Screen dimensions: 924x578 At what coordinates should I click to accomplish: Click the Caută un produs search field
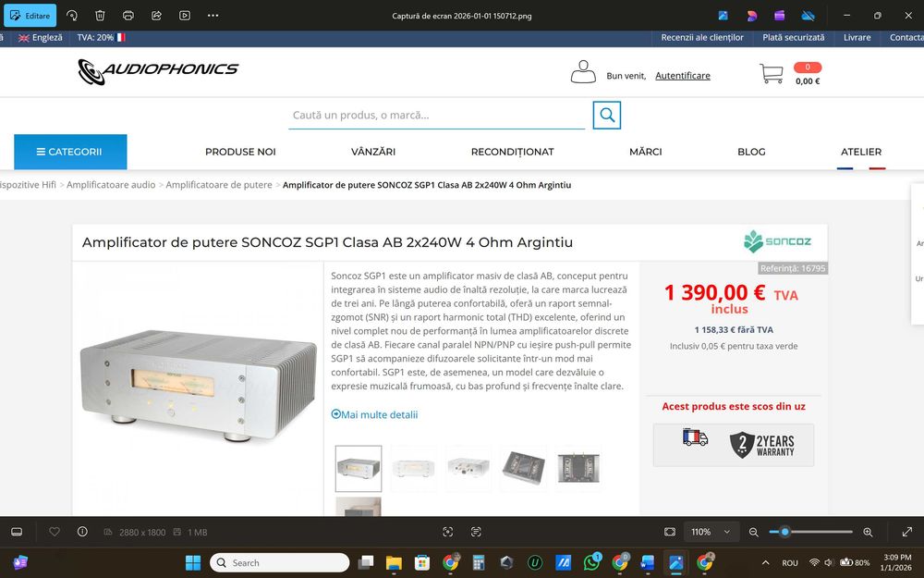437,115
